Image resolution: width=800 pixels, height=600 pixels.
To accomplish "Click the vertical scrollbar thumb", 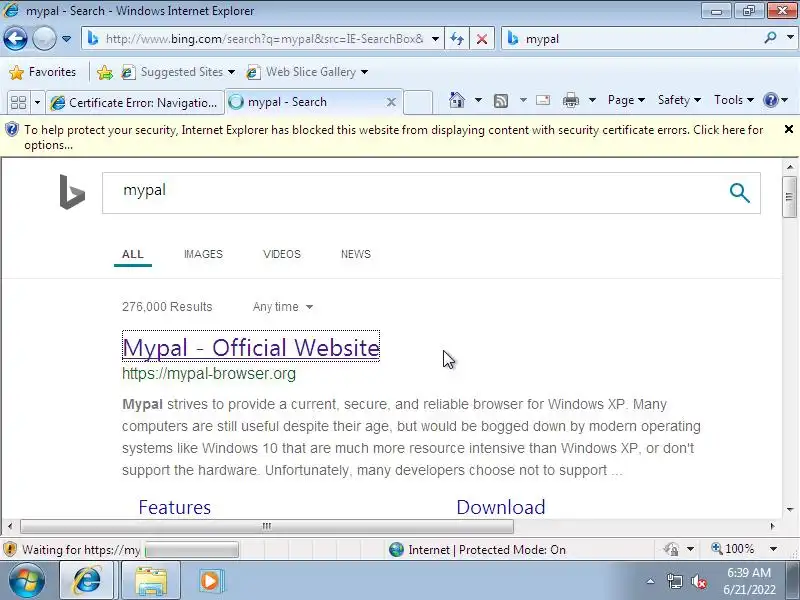I will (x=789, y=197).
